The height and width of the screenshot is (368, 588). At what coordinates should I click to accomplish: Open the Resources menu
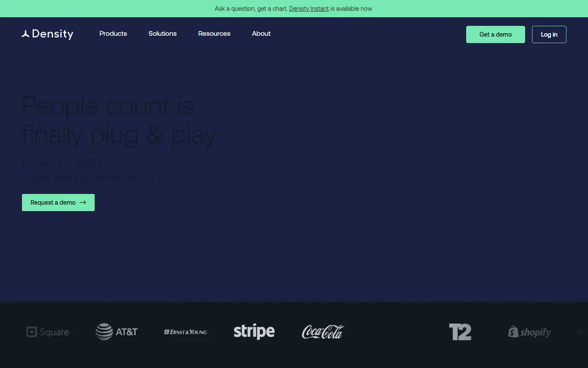pyautogui.click(x=214, y=33)
